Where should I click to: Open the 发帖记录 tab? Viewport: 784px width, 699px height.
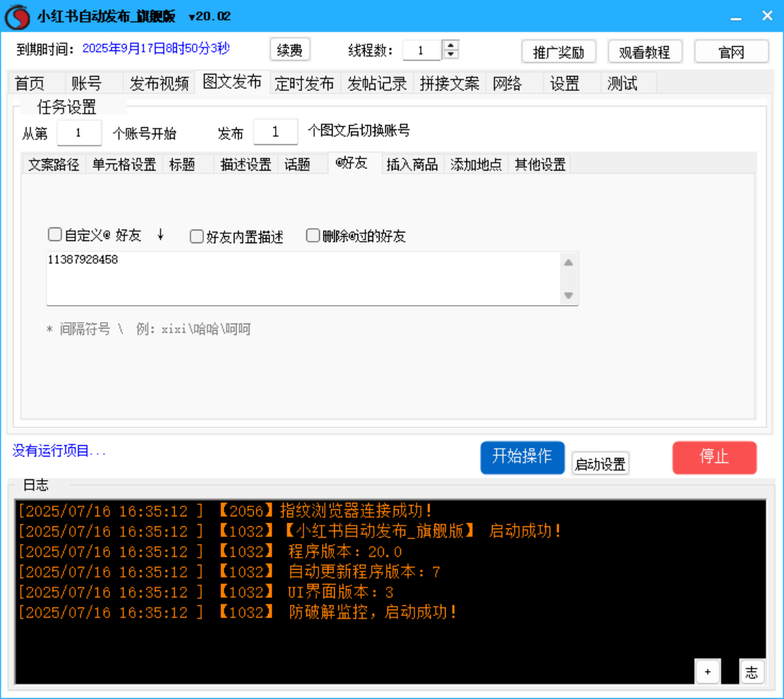tap(377, 83)
